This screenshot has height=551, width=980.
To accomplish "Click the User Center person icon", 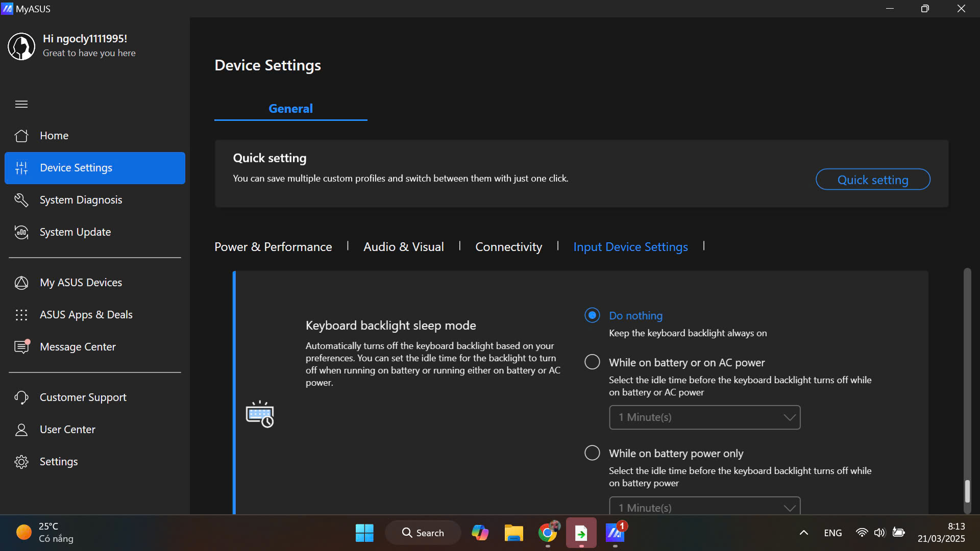I will (21, 430).
